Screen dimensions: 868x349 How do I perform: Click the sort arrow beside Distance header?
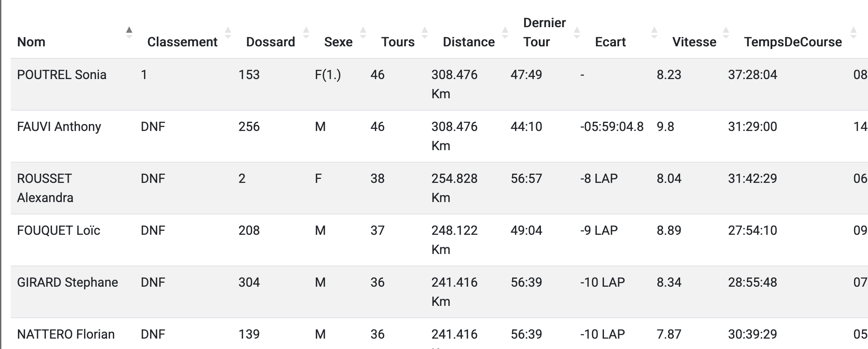[x=505, y=32]
